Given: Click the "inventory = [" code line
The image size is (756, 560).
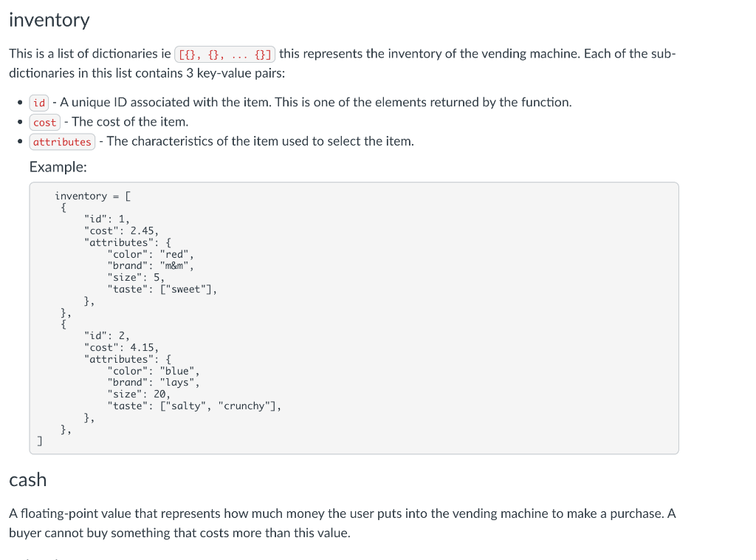Looking at the screenshot, I should click(92, 196).
